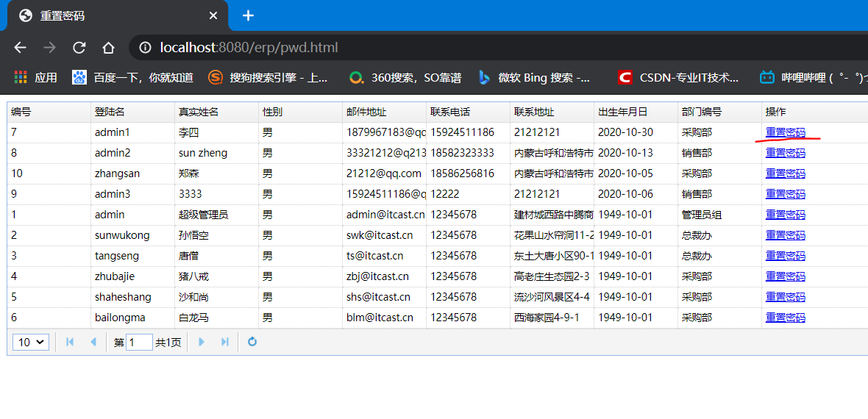Select the cell with login name admin1
The width and height of the screenshot is (868, 419).
pos(133,132)
